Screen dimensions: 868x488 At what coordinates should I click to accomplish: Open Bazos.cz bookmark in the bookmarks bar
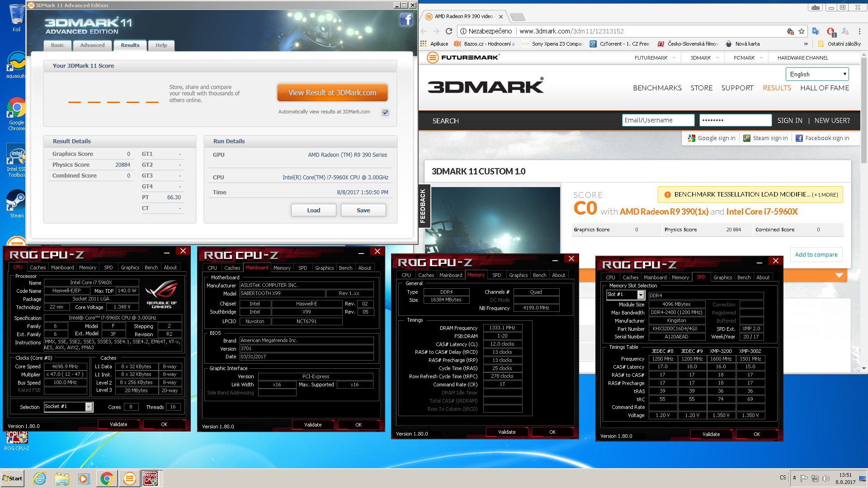(x=484, y=44)
